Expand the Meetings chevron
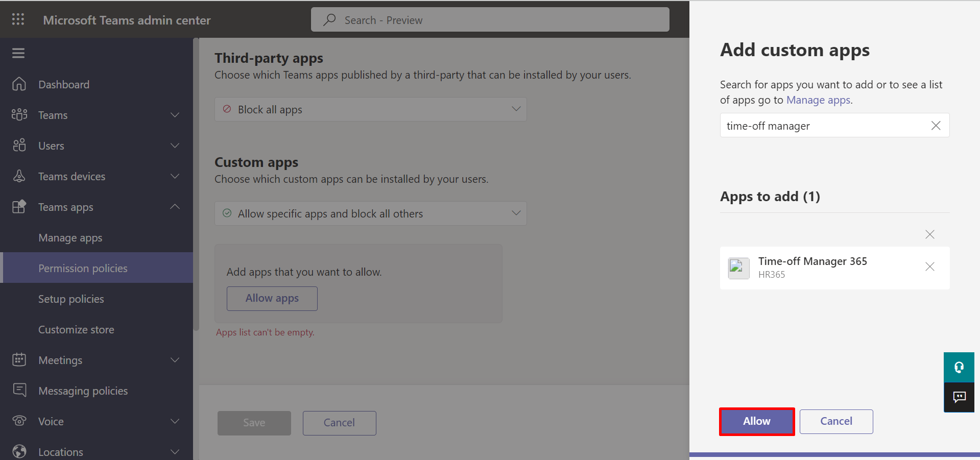 [x=175, y=360]
